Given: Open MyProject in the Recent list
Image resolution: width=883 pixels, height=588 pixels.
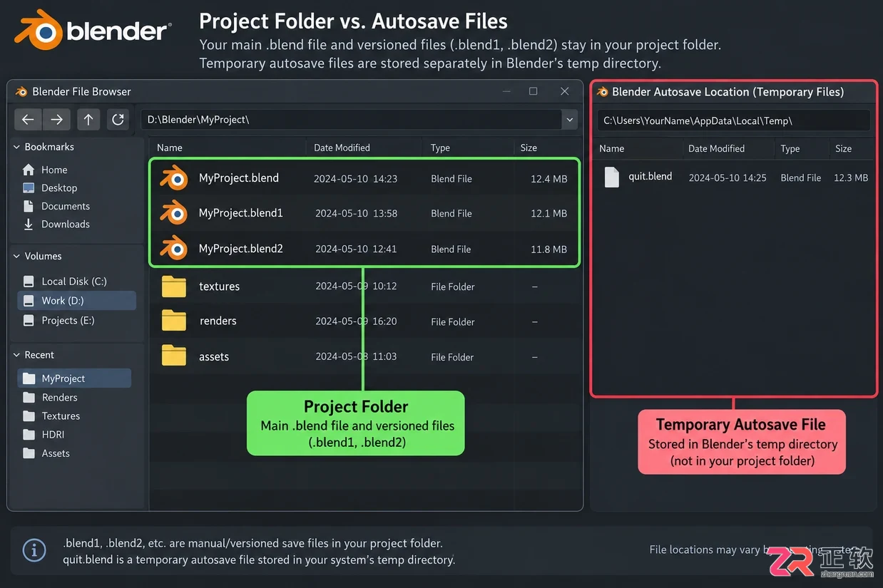Looking at the screenshot, I should 74,378.
